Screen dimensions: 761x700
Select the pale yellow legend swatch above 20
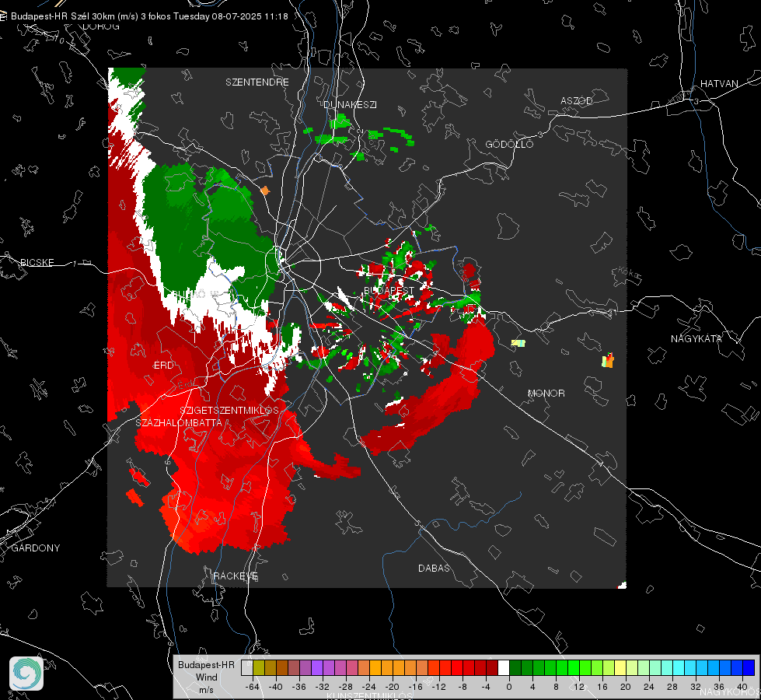[620, 667]
